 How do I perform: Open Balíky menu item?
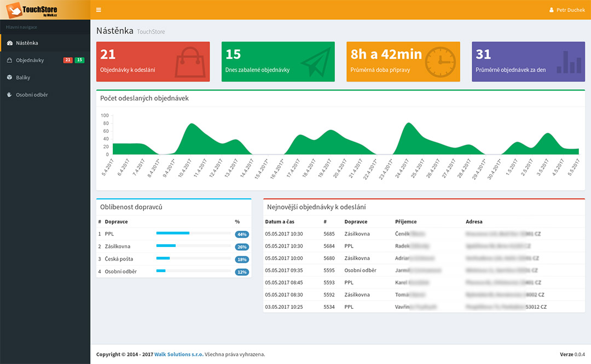(45, 78)
